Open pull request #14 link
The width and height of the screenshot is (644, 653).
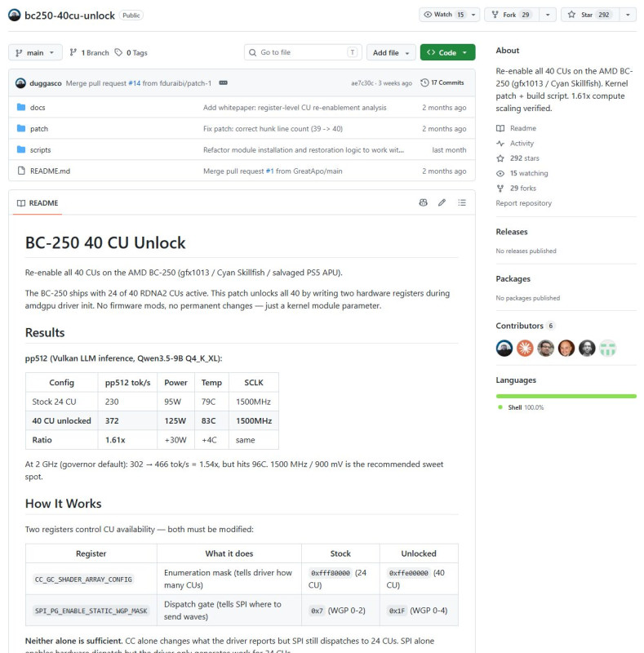click(x=134, y=83)
